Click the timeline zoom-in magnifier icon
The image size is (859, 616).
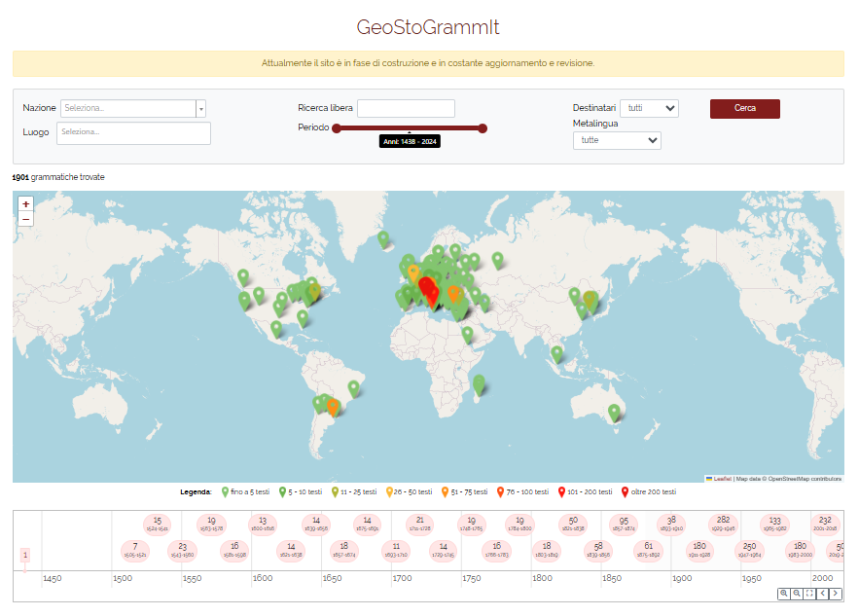[784, 594]
